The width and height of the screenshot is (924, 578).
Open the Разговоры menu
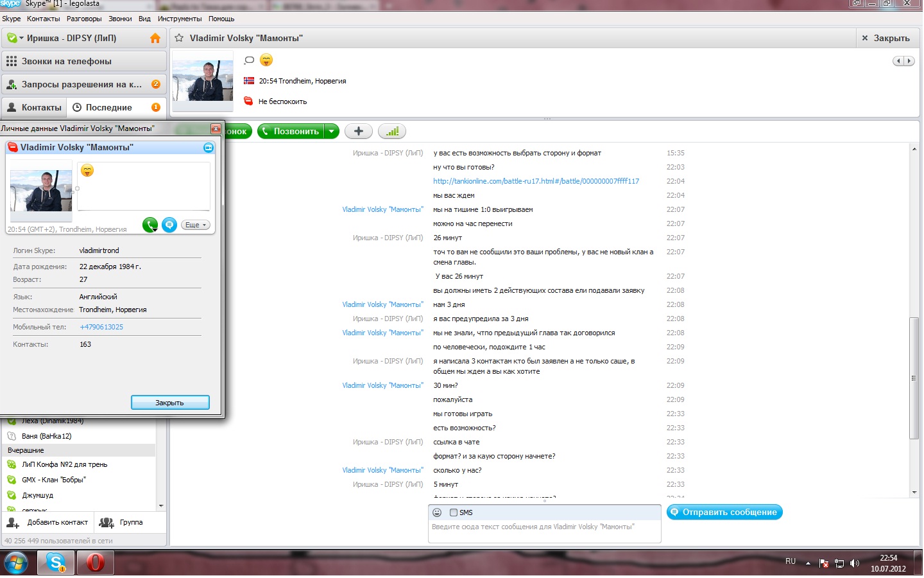[x=84, y=19]
